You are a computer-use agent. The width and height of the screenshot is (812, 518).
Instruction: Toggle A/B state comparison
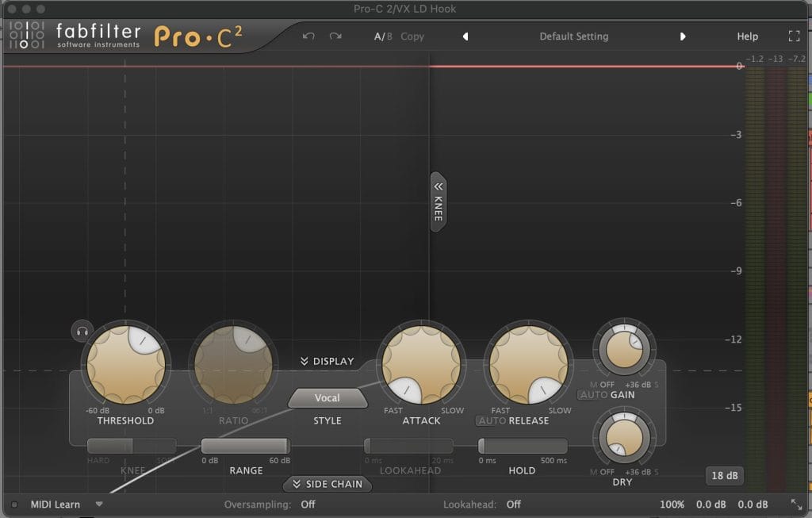pyautogui.click(x=383, y=36)
